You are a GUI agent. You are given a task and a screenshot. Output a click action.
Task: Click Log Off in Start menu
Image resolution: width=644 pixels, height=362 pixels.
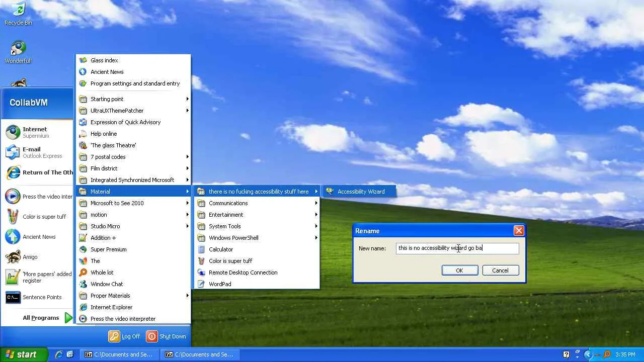pyautogui.click(x=124, y=336)
